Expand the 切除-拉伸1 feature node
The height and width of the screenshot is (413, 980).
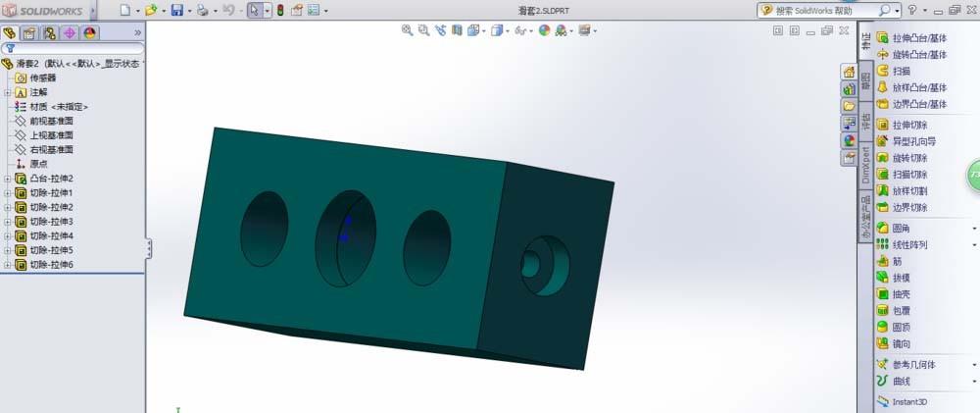point(8,192)
